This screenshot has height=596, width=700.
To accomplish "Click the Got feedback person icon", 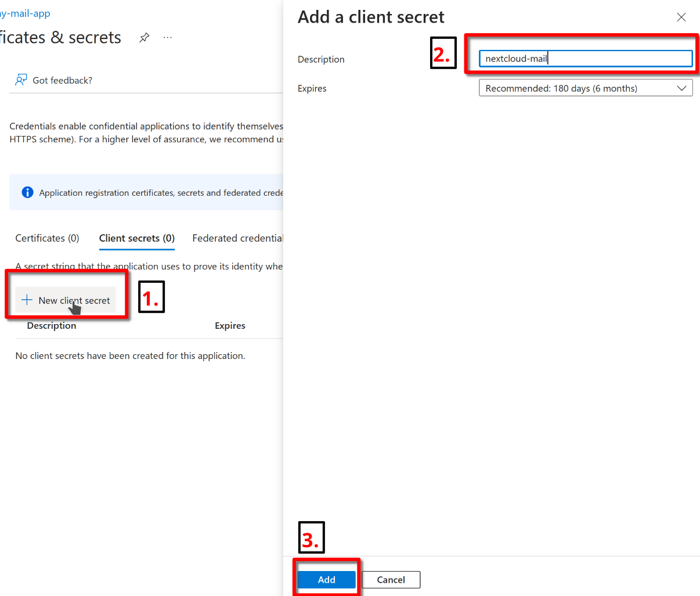I will pyautogui.click(x=21, y=80).
